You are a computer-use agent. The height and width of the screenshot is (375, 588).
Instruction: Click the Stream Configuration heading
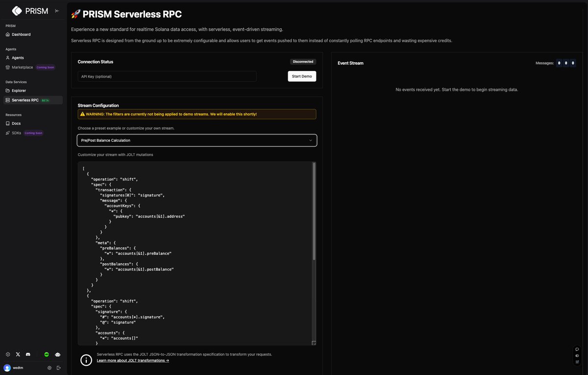98,105
